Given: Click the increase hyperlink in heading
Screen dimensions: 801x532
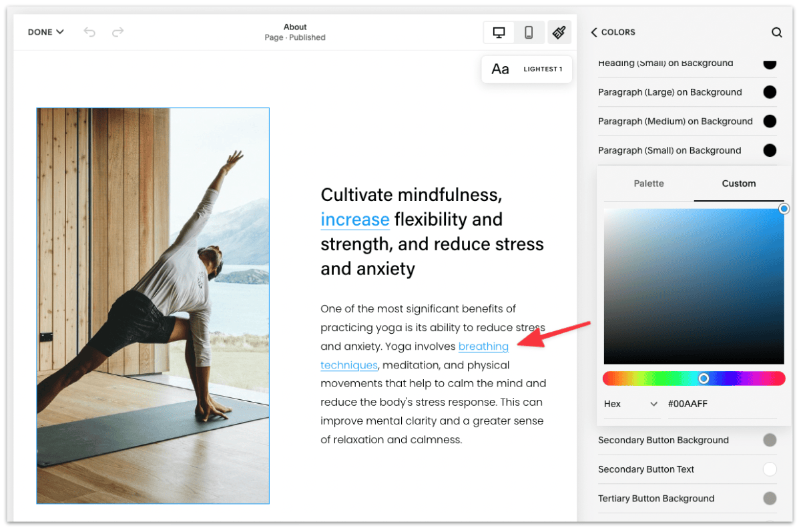Looking at the screenshot, I should [355, 219].
